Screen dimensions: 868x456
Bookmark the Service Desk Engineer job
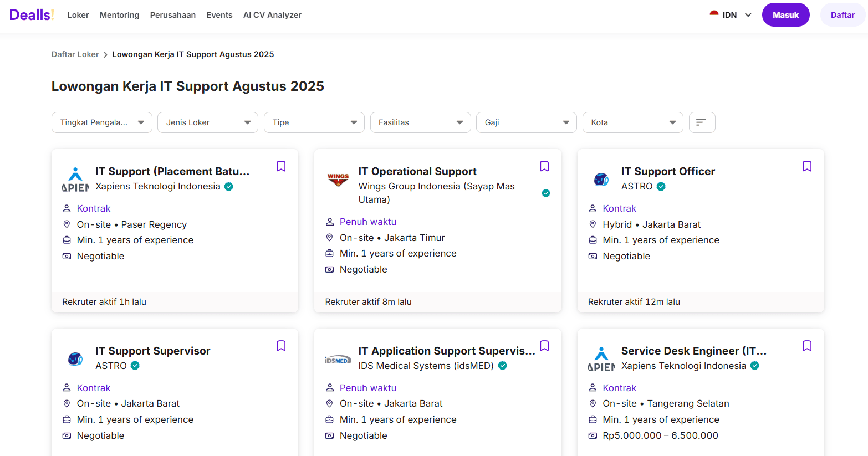click(x=807, y=346)
